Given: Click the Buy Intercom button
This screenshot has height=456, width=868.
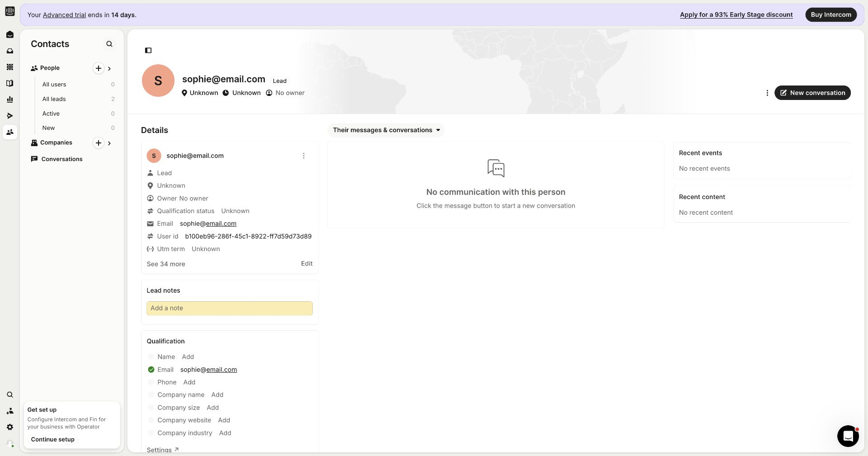Looking at the screenshot, I should (831, 14).
